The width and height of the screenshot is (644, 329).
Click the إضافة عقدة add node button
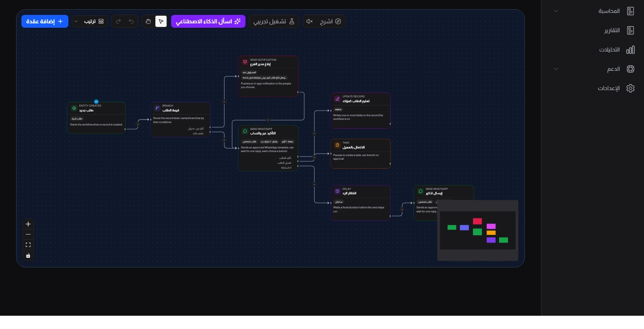point(45,21)
